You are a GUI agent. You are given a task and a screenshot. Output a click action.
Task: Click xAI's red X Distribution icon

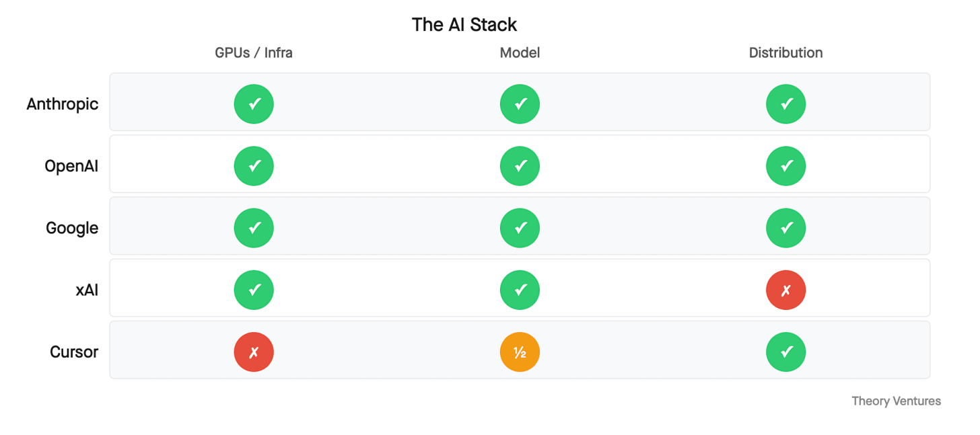[785, 290]
